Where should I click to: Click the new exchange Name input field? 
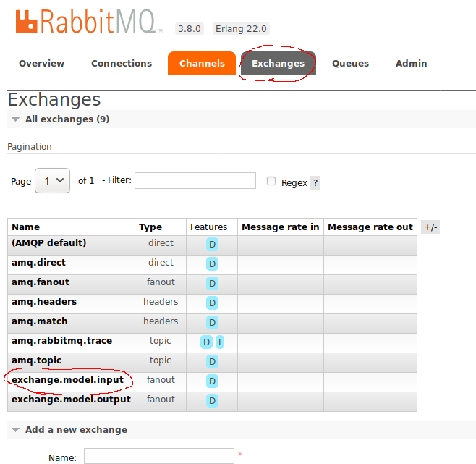159,456
